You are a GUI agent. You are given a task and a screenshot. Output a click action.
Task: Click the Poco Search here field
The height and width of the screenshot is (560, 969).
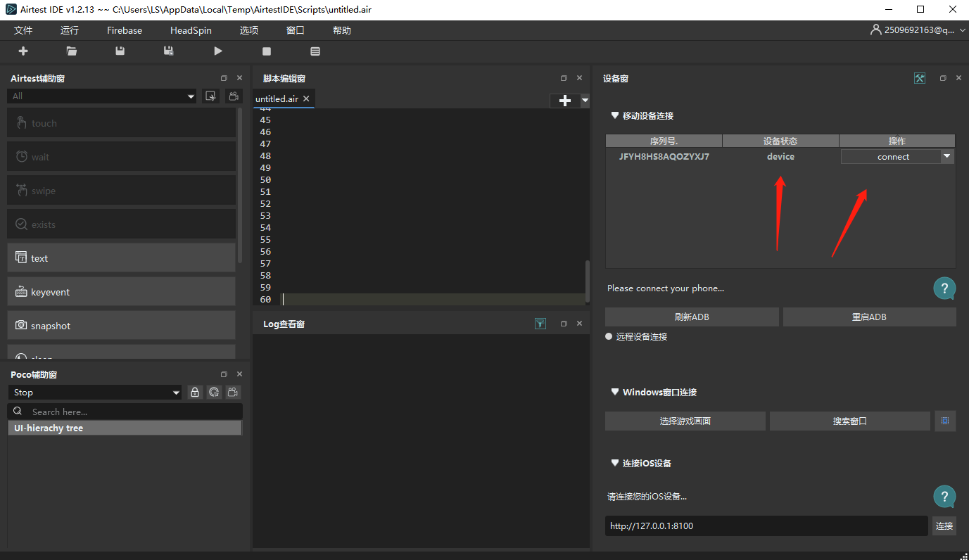125,412
